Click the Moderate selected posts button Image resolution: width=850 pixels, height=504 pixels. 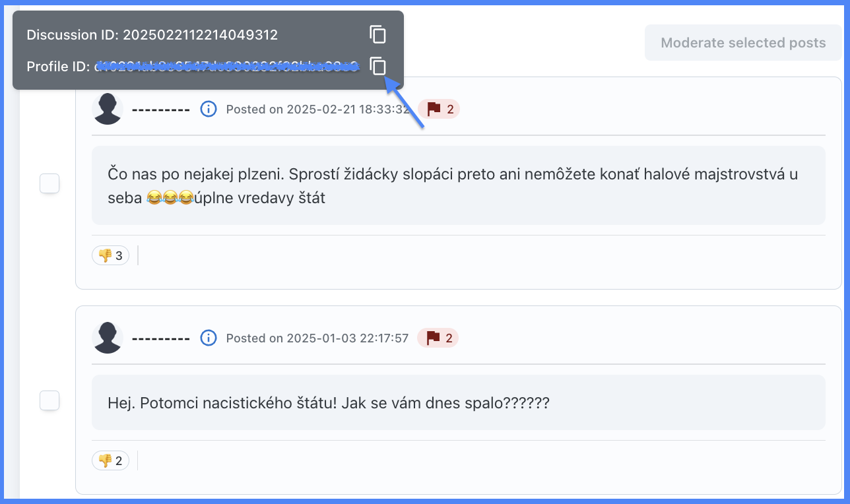(x=743, y=43)
